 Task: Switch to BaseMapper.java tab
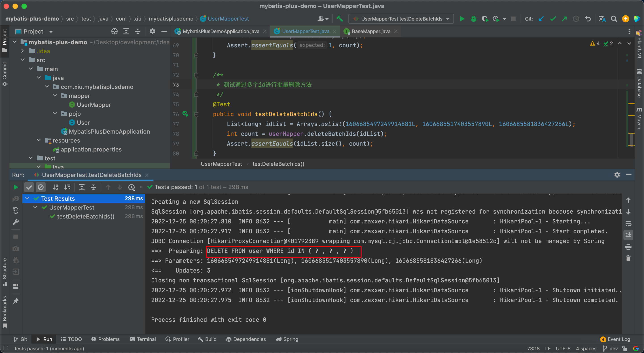(x=371, y=31)
